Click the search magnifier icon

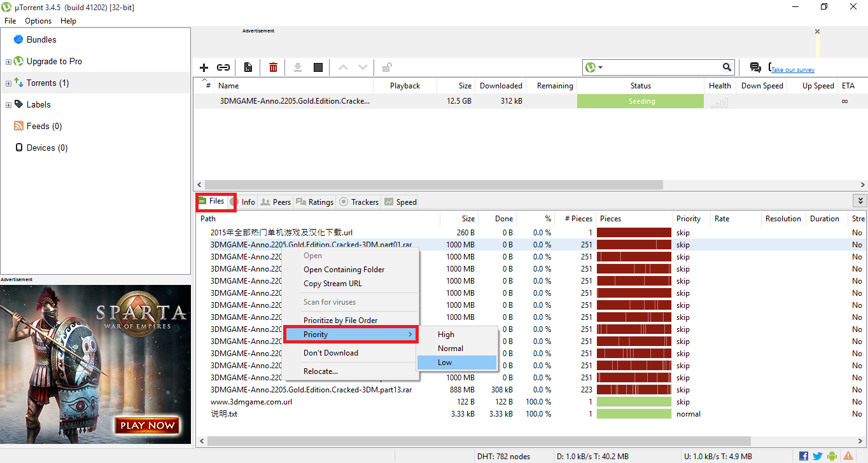[727, 67]
